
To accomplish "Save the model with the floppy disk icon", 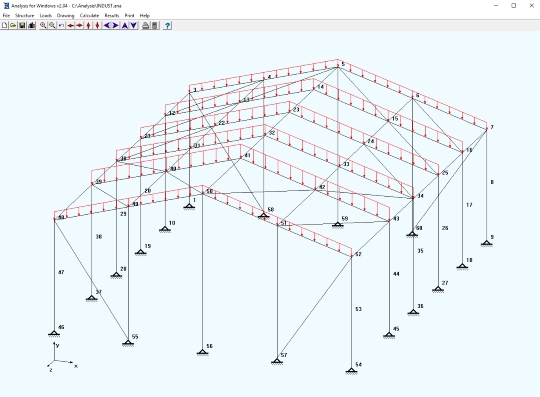I will point(22,25).
